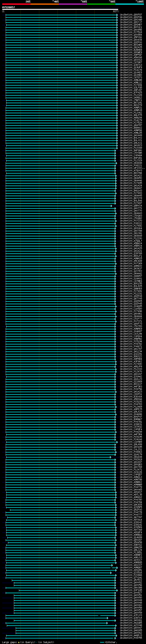Image resolution: width=146 pixels, height=644 pixels.
Task: Select the query label AV520057
Action: [x=8, y=7]
